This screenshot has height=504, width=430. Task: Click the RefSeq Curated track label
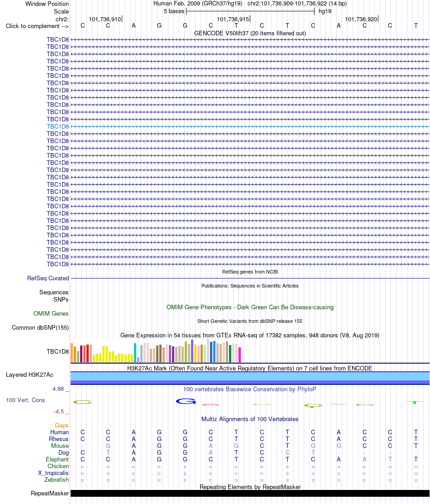[48, 278]
